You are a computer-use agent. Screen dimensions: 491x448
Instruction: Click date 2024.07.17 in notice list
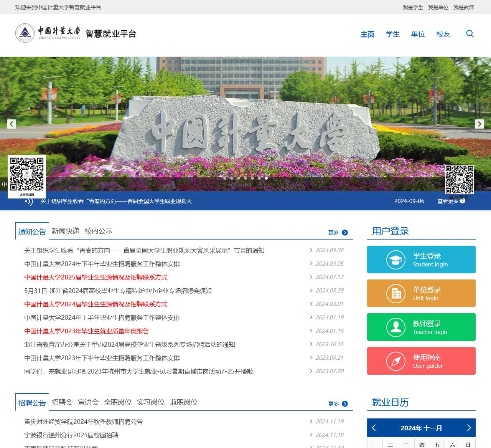click(x=330, y=277)
